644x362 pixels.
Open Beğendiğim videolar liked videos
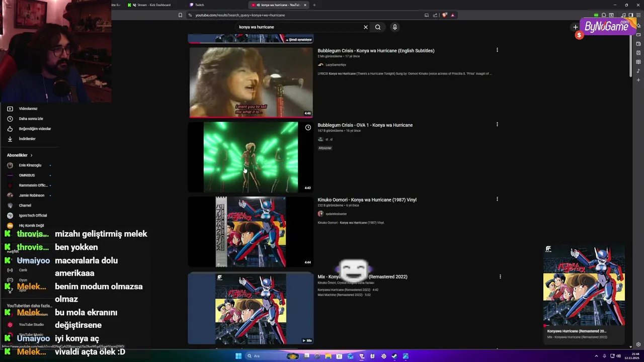(35, 129)
